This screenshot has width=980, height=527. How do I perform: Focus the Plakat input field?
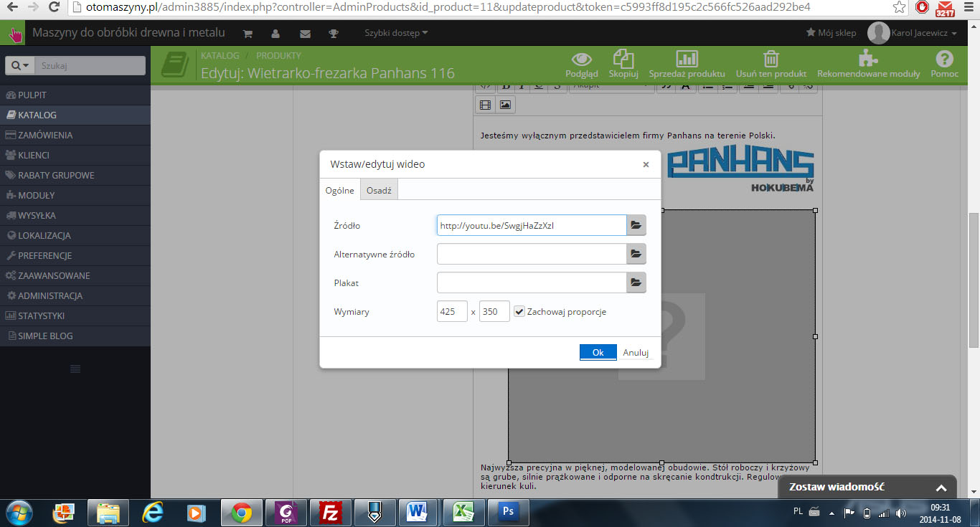(532, 283)
